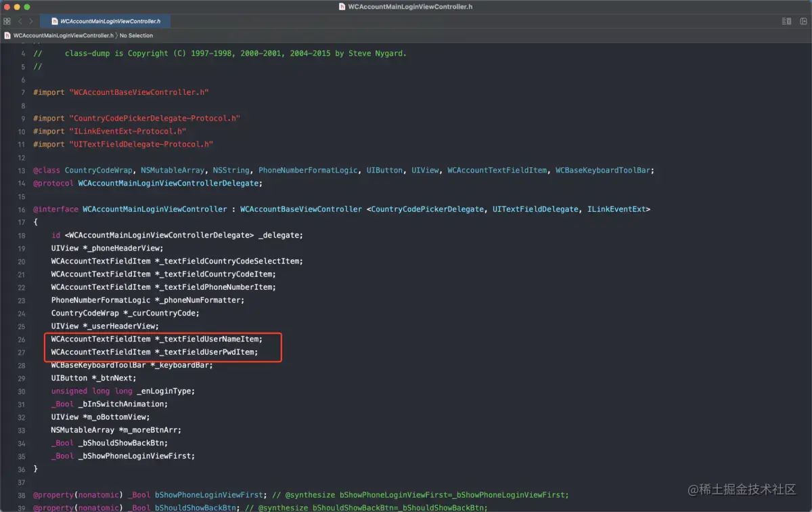
Task: Click the _keyboardBar ivar line
Action: (x=132, y=365)
